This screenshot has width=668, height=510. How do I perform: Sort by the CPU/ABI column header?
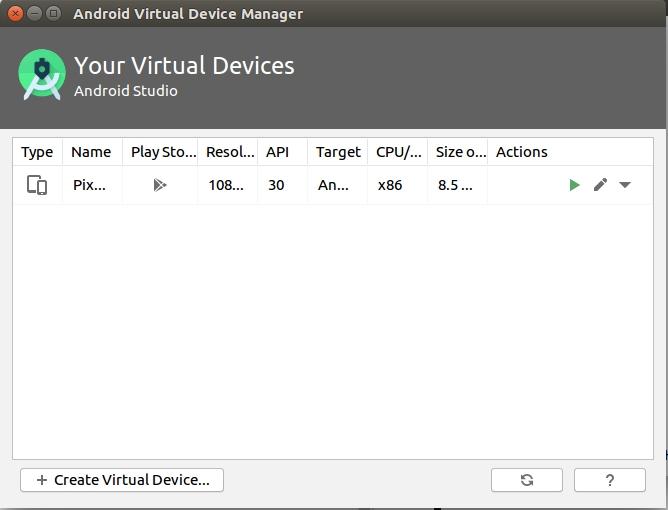pyautogui.click(x=398, y=152)
